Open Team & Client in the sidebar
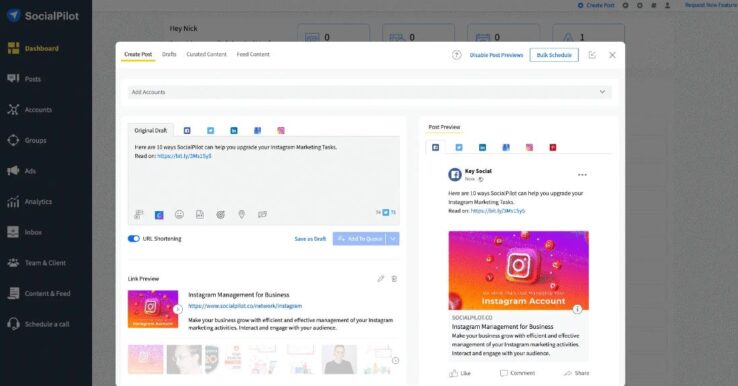Viewport: 738px width, 386px height. [36, 262]
